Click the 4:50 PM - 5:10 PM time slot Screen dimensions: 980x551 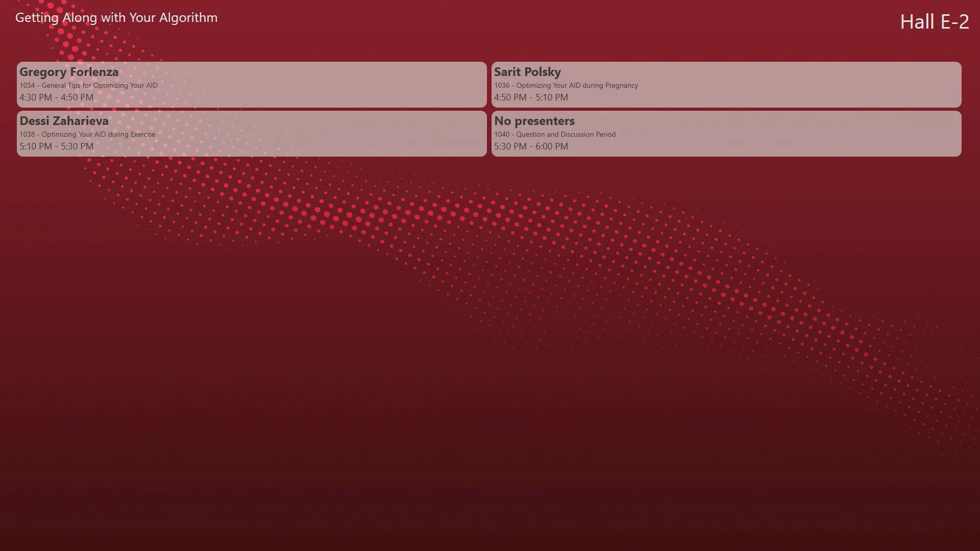[x=531, y=97]
